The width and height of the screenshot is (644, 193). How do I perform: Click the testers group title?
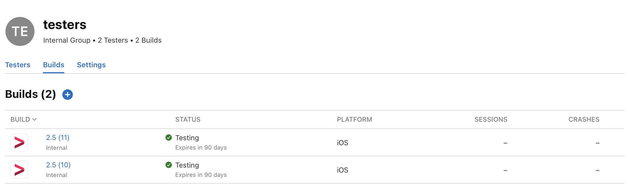(65, 25)
